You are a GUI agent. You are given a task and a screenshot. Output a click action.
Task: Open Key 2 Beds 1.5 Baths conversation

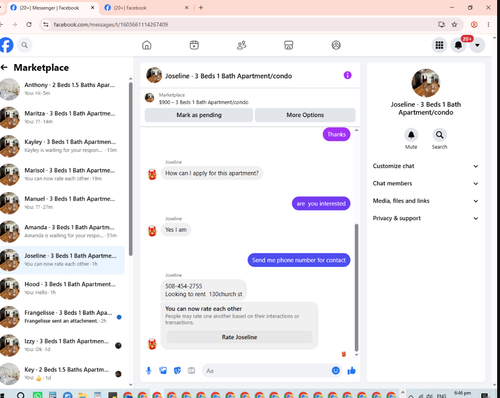point(62,373)
